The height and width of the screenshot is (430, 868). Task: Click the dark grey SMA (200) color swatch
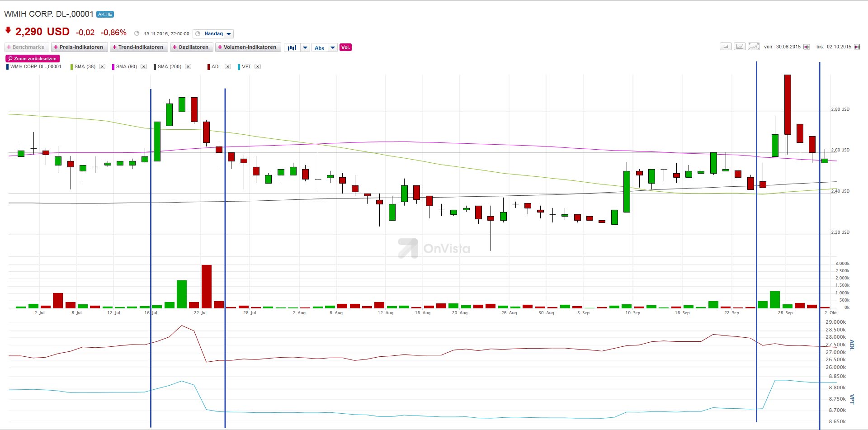point(155,67)
